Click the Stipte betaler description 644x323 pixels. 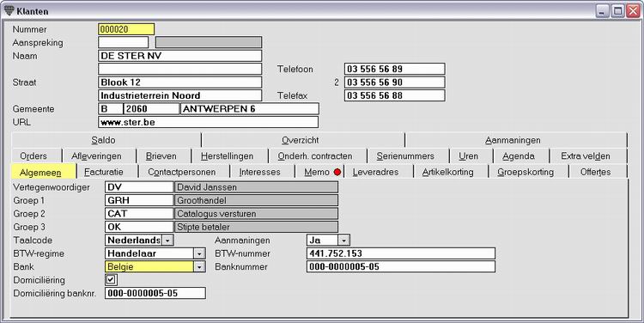pyautogui.click(x=256, y=227)
